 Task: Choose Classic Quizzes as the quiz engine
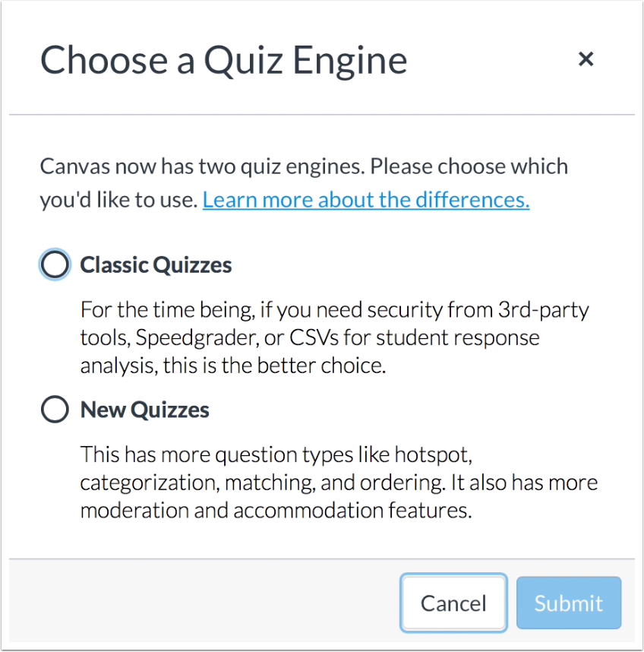point(54,264)
